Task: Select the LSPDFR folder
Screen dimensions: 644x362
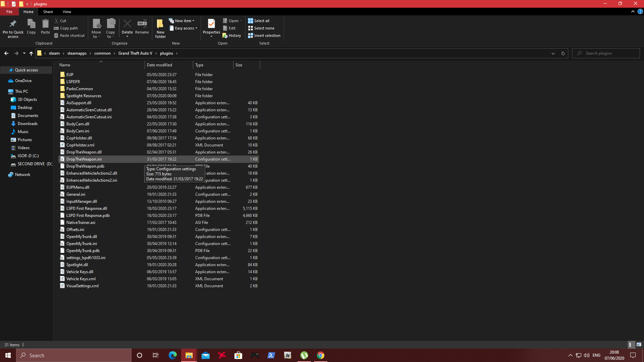Action: point(73,82)
